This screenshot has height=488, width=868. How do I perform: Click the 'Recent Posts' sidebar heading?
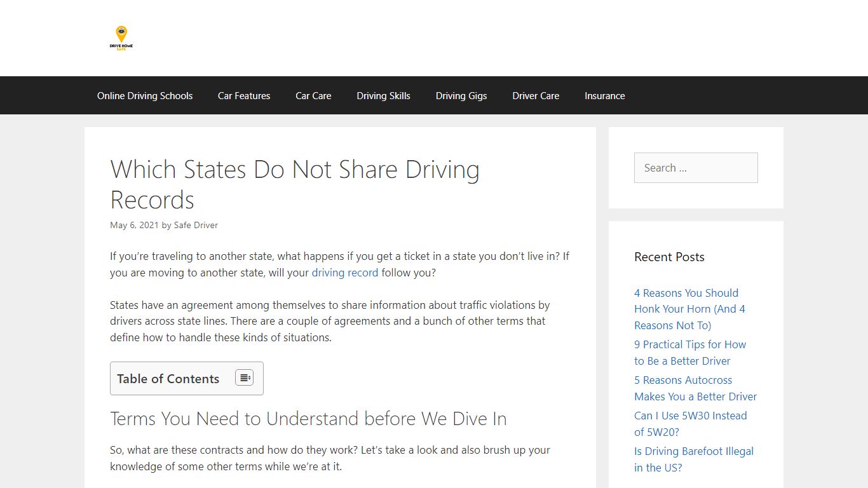pos(669,257)
